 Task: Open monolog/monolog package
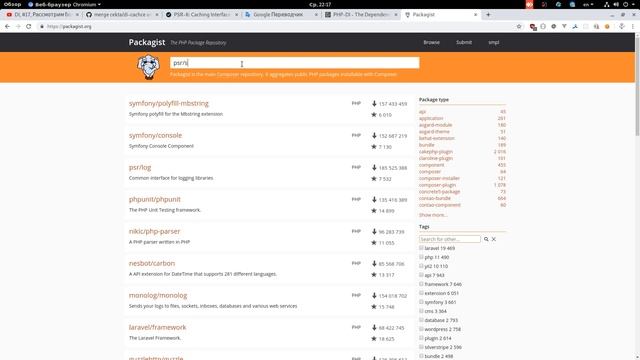pyautogui.click(x=158, y=296)
